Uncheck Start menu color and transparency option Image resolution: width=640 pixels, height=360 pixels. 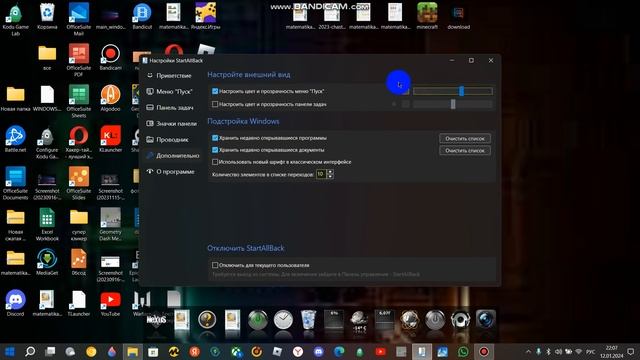(215, 91)
